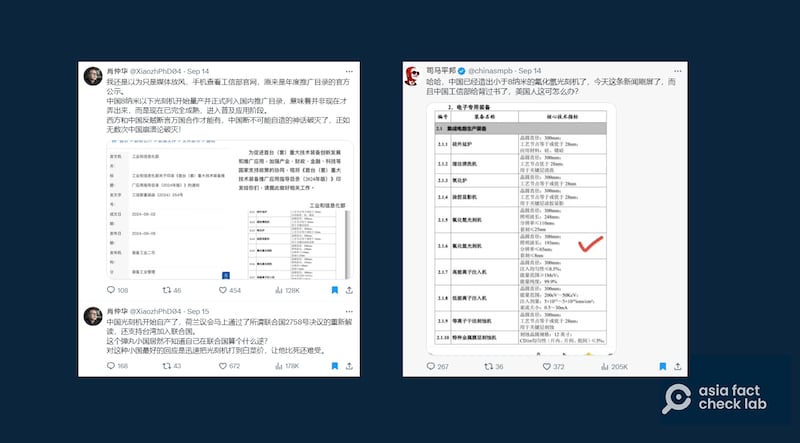
Task: Toggle bookmark on the Sep 14 XiaozhPhD04 tweet
Action: [334, 290]
